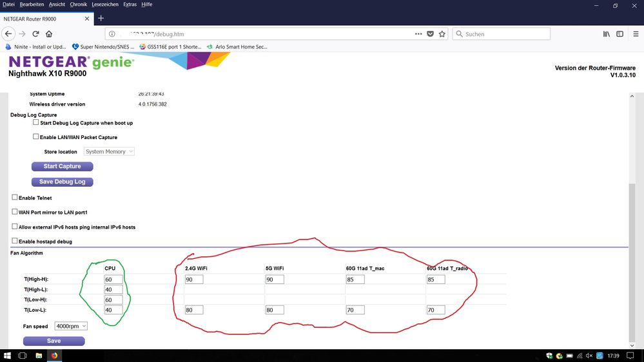
Task: Save page to Pocket
Action: pyautogui.click(x=430, y=34)
